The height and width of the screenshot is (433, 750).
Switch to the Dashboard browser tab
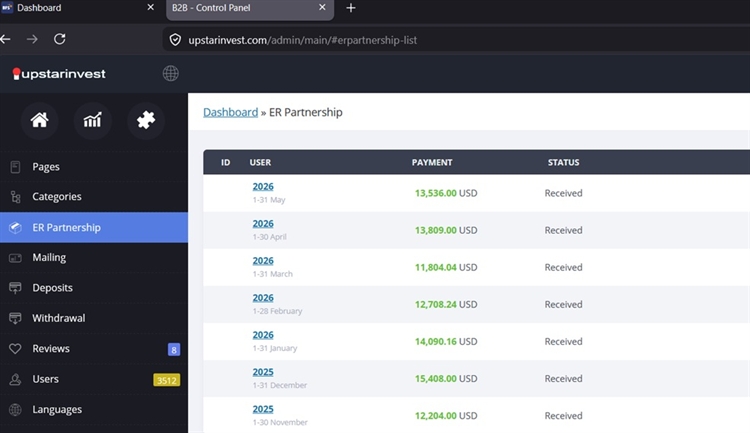tap(79, 8)
